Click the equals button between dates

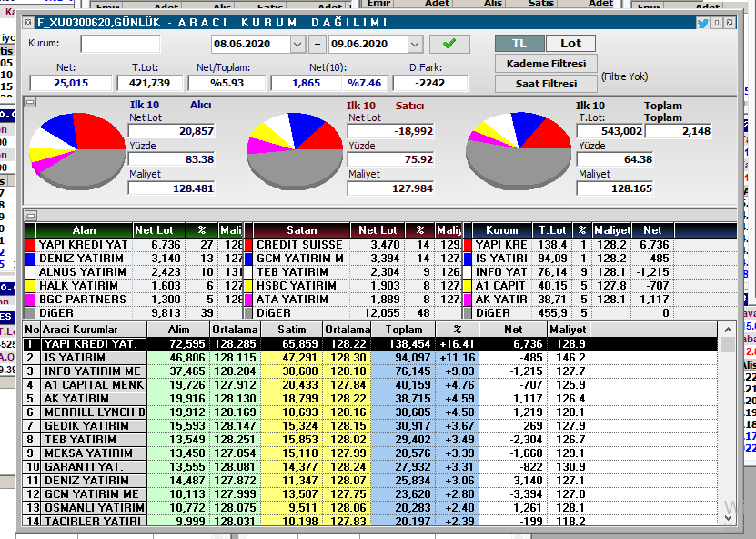[318, 45]
